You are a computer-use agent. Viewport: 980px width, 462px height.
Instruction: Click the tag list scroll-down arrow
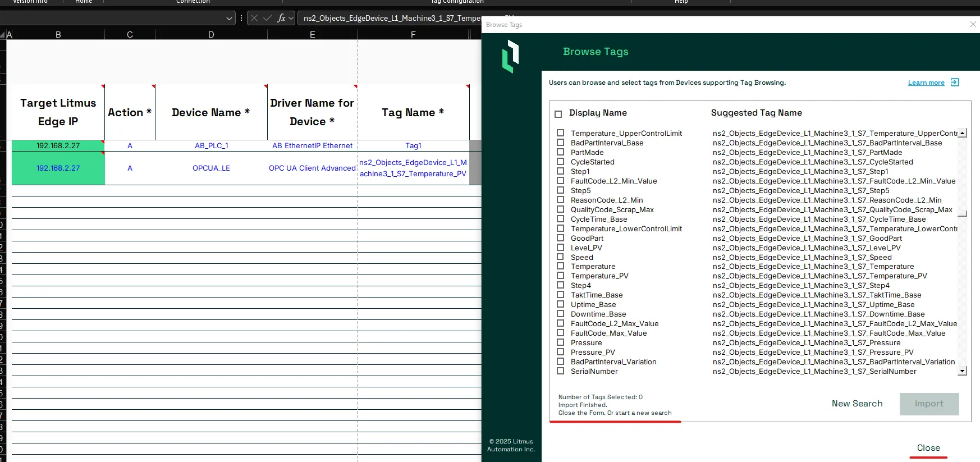(963, 370)
